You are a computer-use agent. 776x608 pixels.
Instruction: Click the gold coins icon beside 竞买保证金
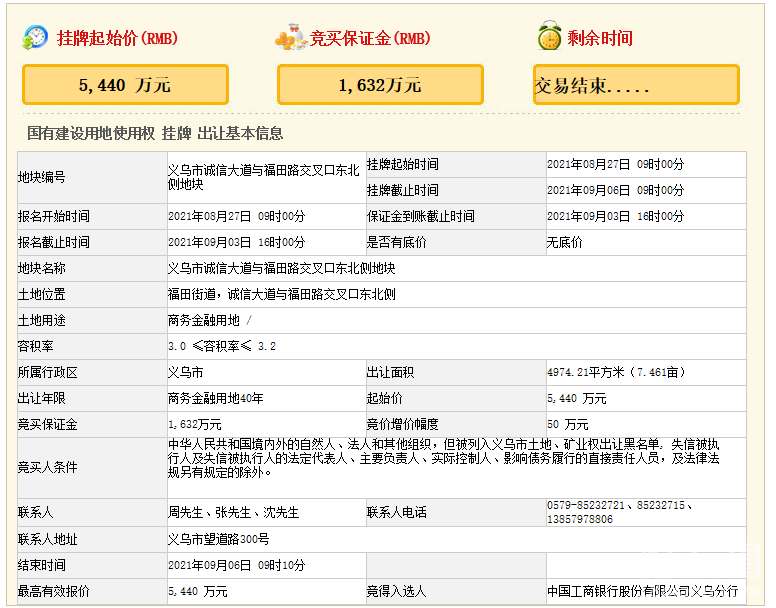290,39
